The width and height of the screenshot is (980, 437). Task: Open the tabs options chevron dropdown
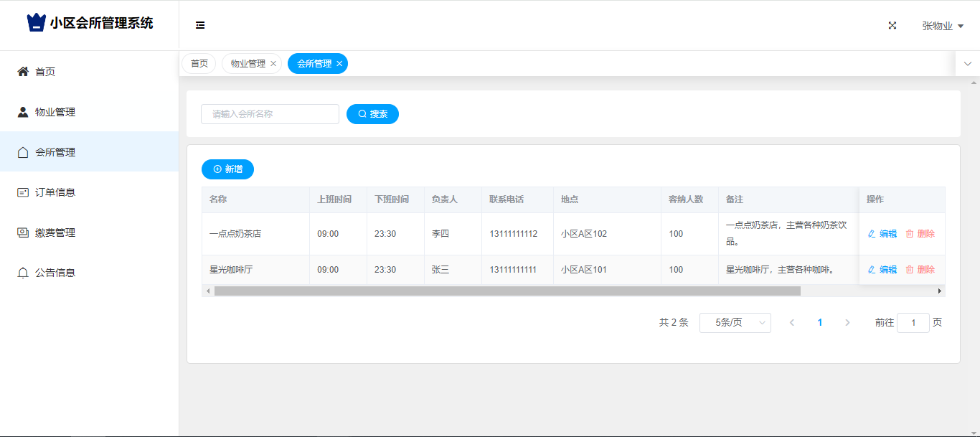(x=968, y=64)
